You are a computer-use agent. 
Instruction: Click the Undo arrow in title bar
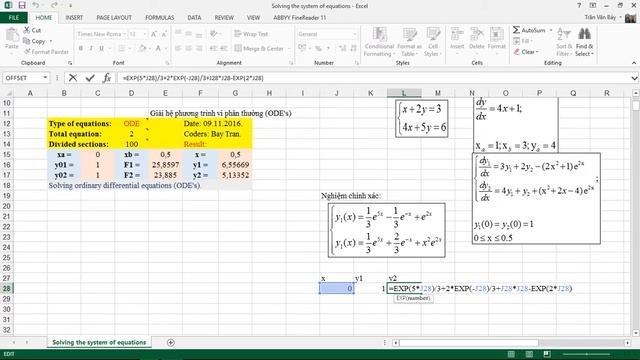36,5
